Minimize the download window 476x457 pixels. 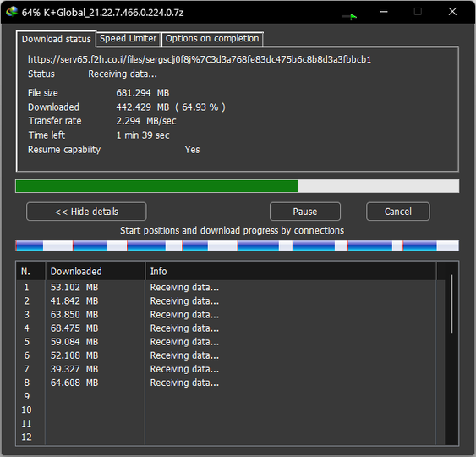pyautogui.click(x=384, y=12)
